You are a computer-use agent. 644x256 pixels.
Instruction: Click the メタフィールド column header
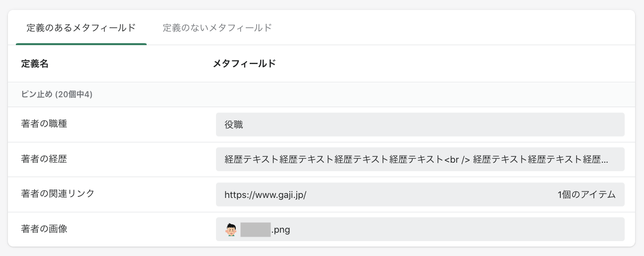[244, 64]
